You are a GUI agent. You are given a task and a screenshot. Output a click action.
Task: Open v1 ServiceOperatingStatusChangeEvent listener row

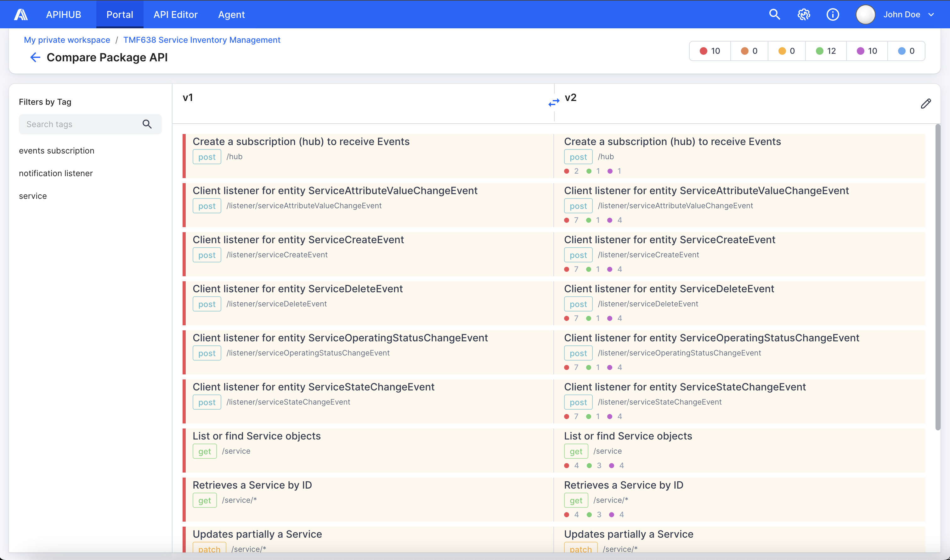(x=368, y=352)
